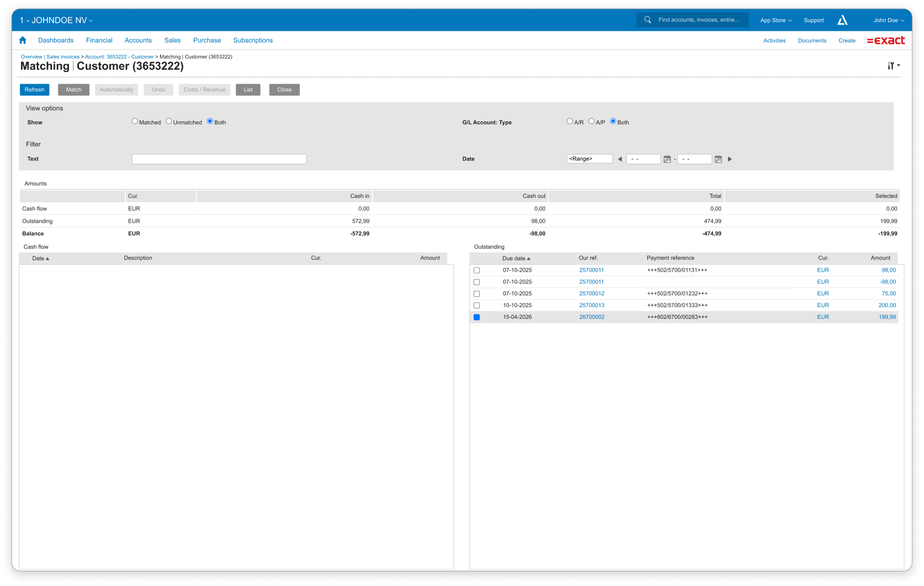Click the Home icon in navigation bar

tap(23, 40)
